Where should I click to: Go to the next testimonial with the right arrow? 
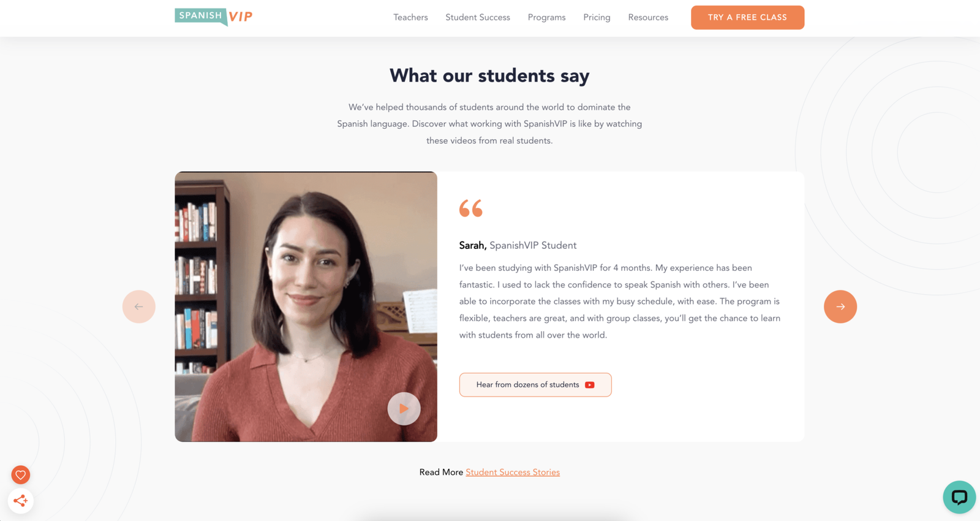click(x=840, y=306)
